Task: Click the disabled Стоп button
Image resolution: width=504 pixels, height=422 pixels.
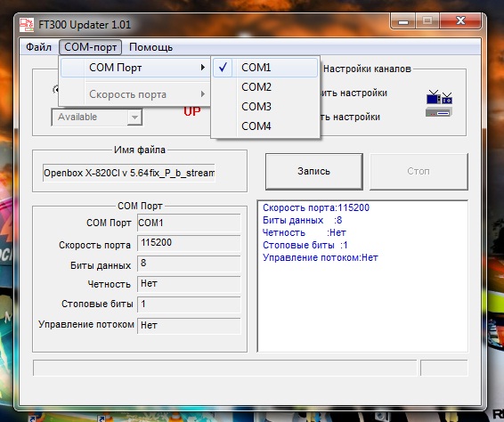Action: coord(419,171)
